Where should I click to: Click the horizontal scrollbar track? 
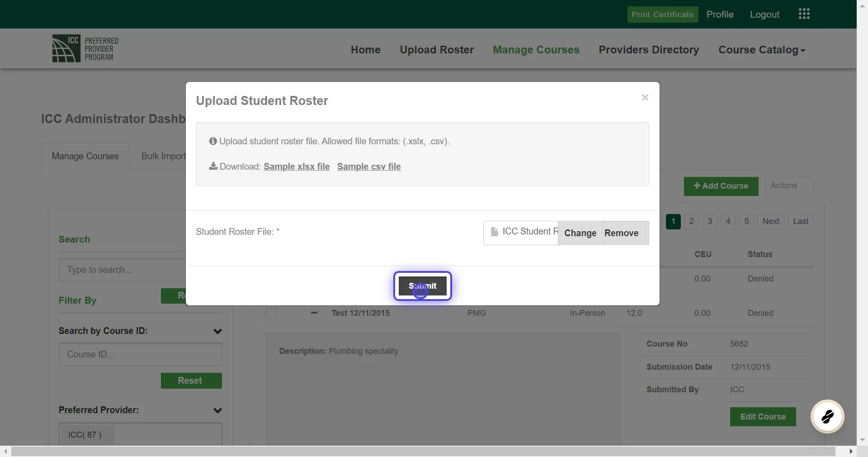click(x=423, y=451)
